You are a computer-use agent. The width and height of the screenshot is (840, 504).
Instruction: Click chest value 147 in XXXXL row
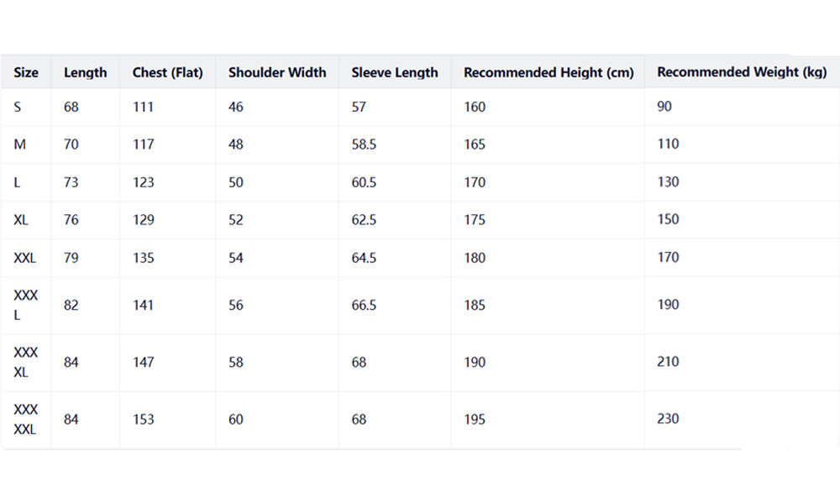click(143, 362)
